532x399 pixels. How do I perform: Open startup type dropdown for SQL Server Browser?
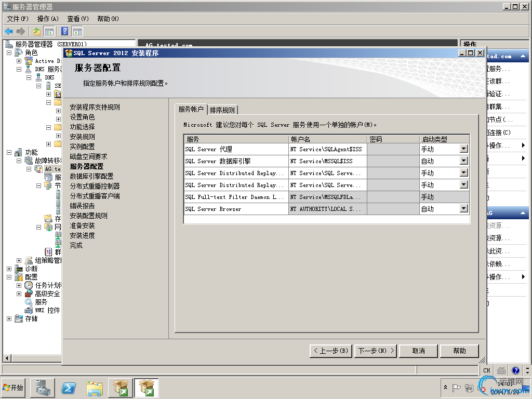[x=464, y=208]
